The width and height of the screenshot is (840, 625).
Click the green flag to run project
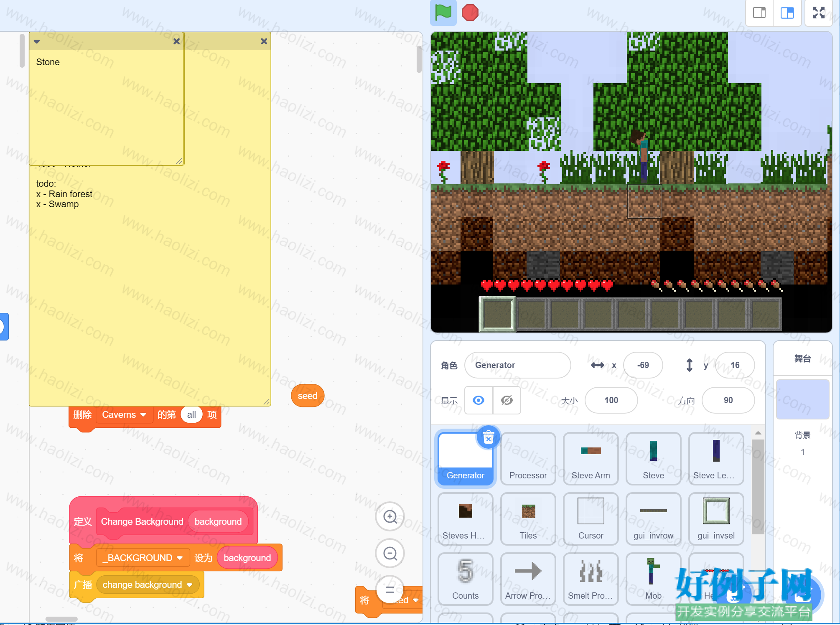(x=443, y=12)
